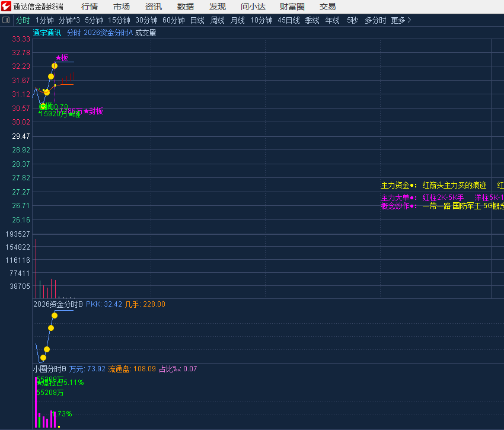504x430 pixels.
Task: Click the 29.47 price axis label
Action: pos(21,136)
